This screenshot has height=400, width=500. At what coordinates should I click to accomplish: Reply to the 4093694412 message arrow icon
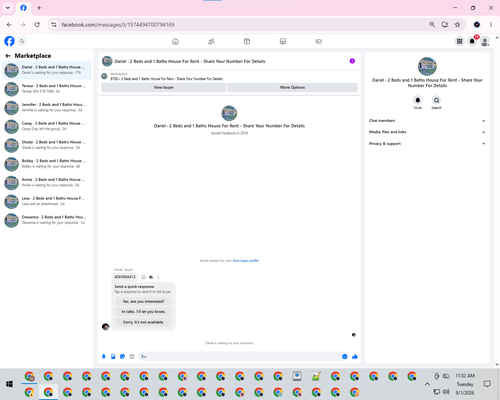[x=151, y=277]
